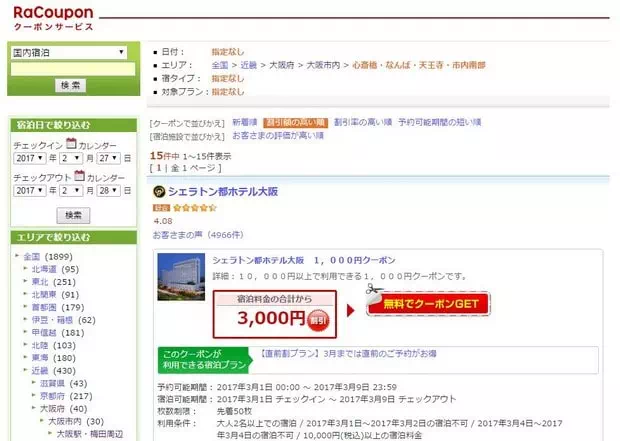Click 心斎橋・なんば・天王寺・市内南部 breadcrumb
Screen dimensions: 620x441
(x=419, y=65)
